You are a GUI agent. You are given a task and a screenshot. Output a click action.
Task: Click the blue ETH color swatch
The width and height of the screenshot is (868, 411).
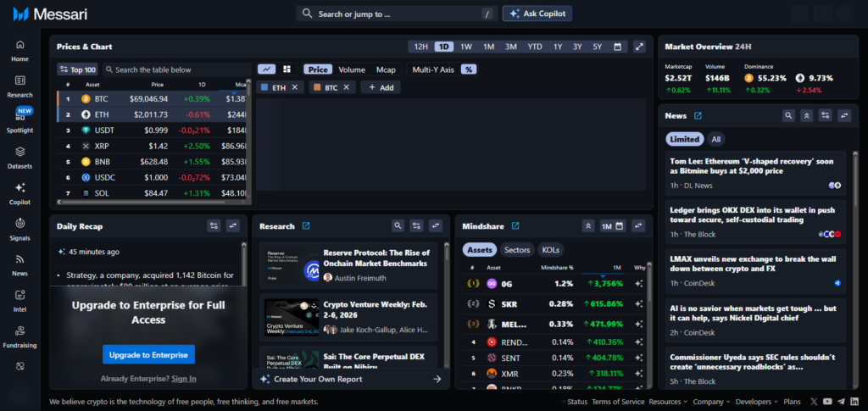(x=264, y=87)
